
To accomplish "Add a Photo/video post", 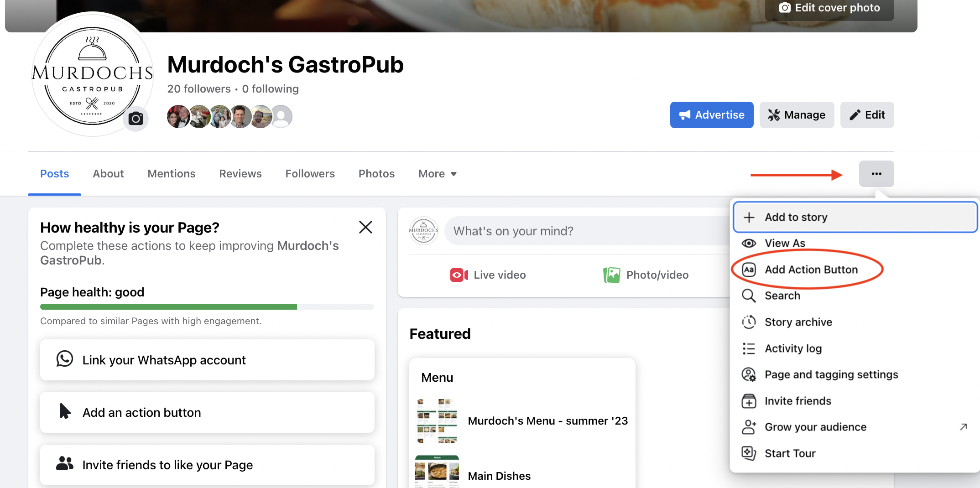I will click(646, 275).
